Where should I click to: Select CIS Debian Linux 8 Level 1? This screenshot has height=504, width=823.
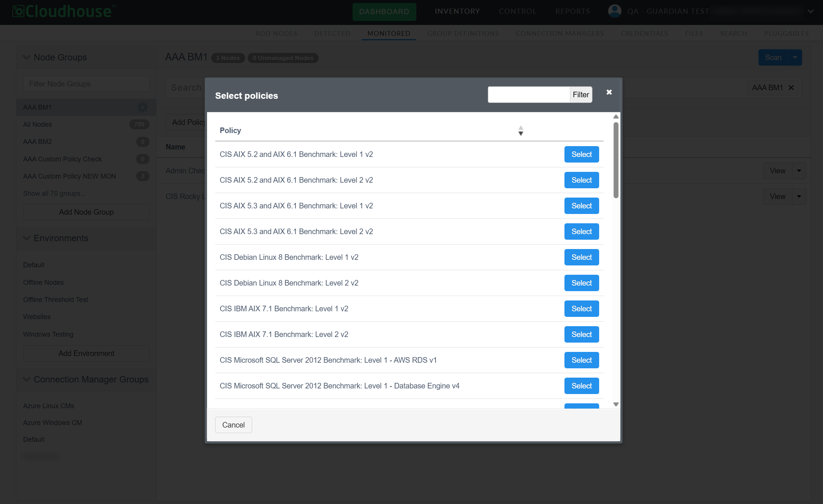pos(582,257)
